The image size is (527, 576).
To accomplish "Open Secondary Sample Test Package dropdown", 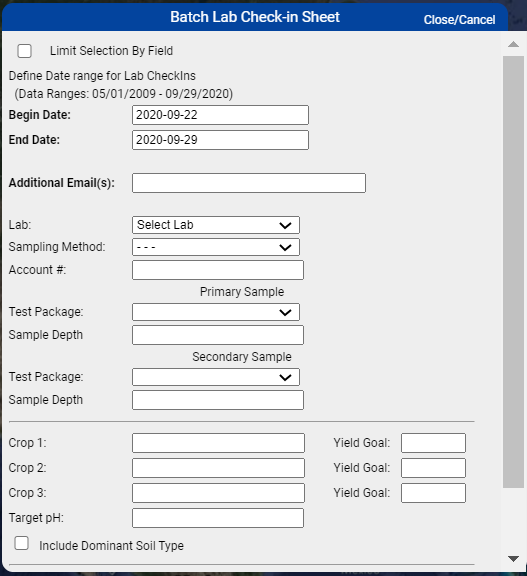I will 216,377.
